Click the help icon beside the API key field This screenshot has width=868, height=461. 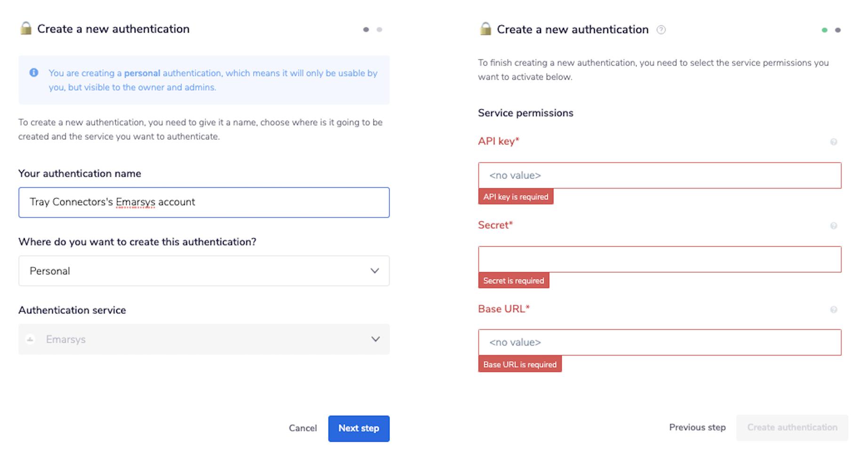click(x=834, y=141)
